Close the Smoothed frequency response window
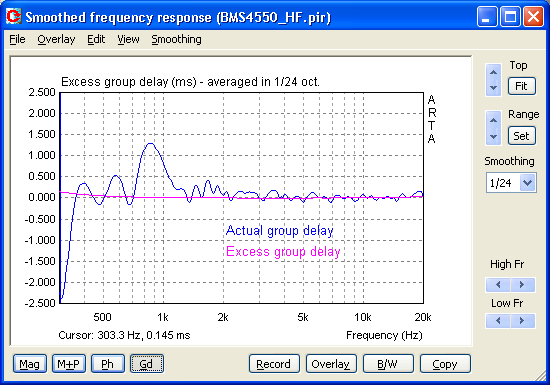The image size is (550, 385). (x=533, y=16)
